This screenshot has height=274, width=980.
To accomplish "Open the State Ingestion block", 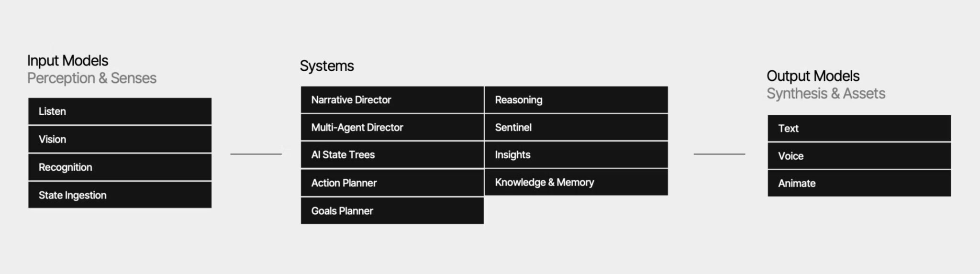I will pyautogui.click(x=120, y=195).
